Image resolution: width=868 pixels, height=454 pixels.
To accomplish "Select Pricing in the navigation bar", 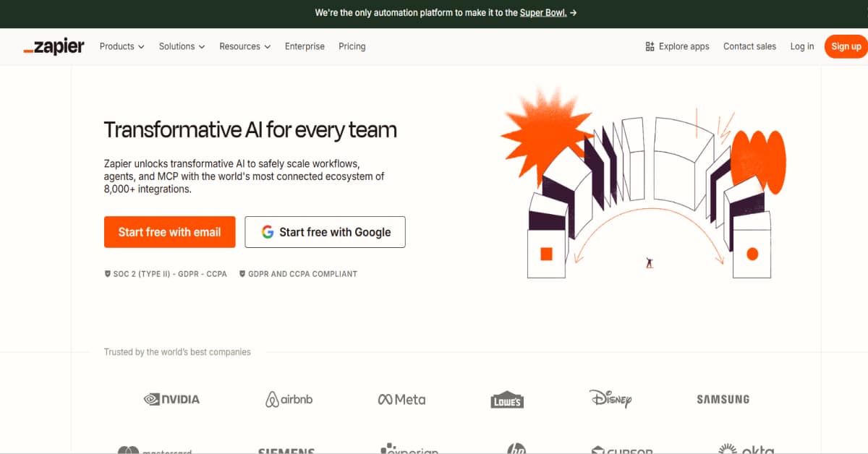I will [352, 46].
